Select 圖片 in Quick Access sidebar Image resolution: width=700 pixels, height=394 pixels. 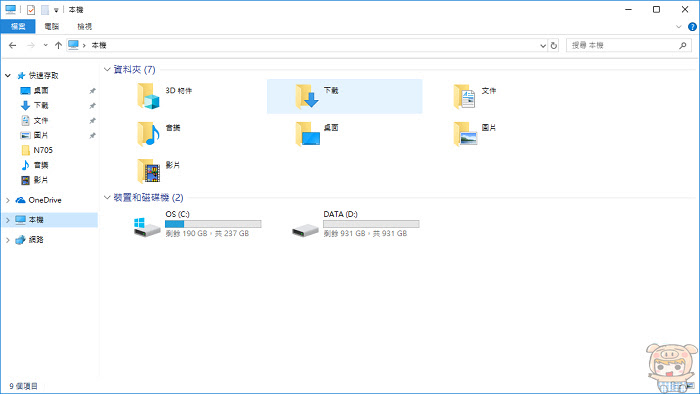click(x=41, y=135)
